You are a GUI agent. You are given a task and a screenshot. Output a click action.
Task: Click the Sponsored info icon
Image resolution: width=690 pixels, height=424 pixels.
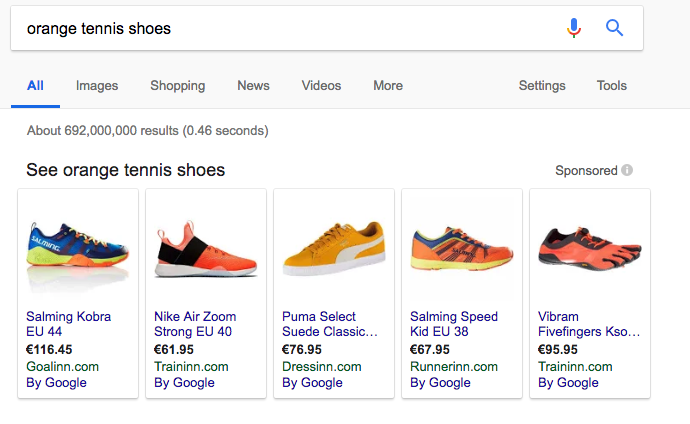(x=627, y=170)
